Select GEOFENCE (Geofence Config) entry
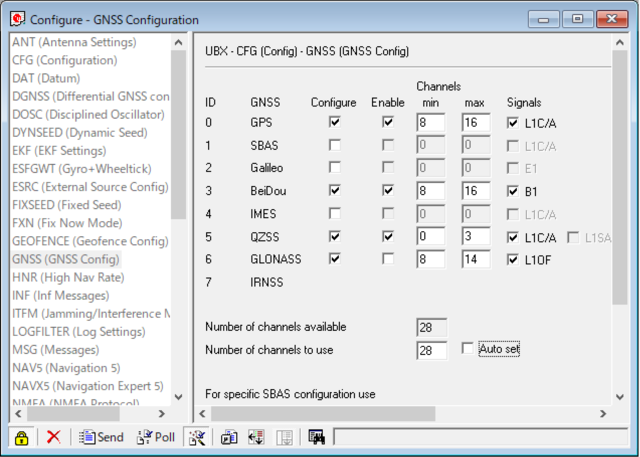Image resolution: width=640 pixels, height=457 pixels. click(x=90, y=241)
